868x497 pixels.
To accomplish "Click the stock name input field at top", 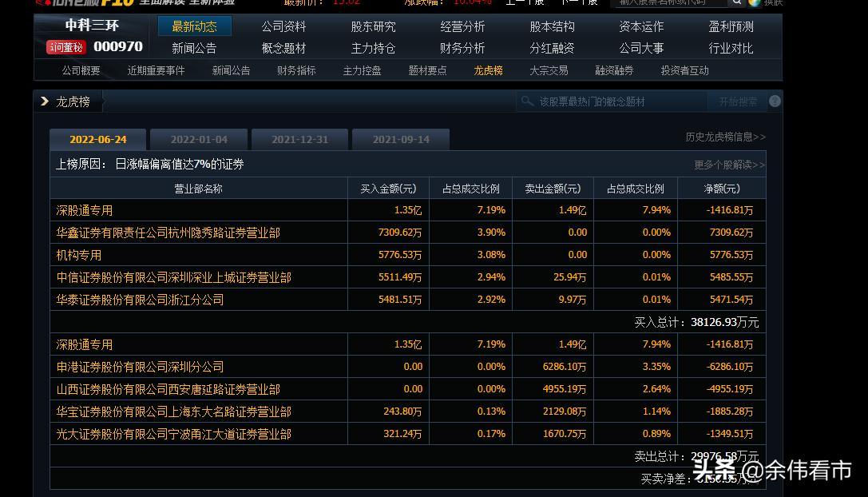I will click(668, 2).
